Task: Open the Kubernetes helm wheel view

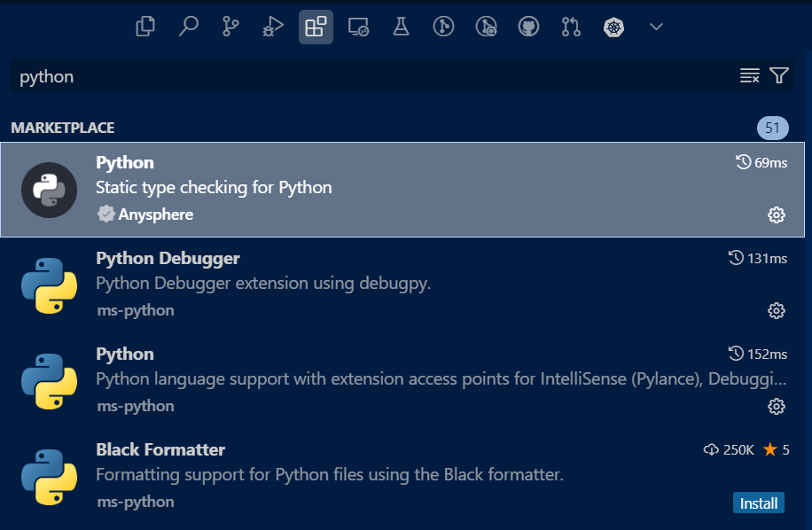Action: 613,27
